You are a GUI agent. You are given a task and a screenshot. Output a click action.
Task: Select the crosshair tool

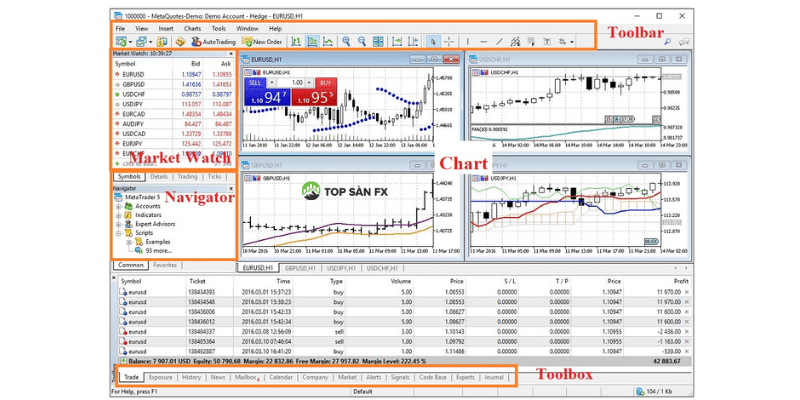click(x=449, y=41)
